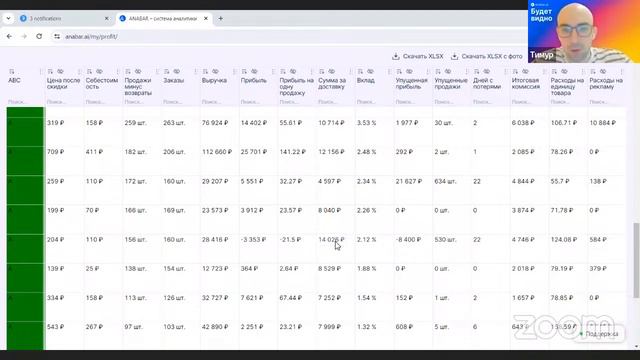Select the 10 884 ₽ ad spend cell
640x360 pixels.
(602, 123)
